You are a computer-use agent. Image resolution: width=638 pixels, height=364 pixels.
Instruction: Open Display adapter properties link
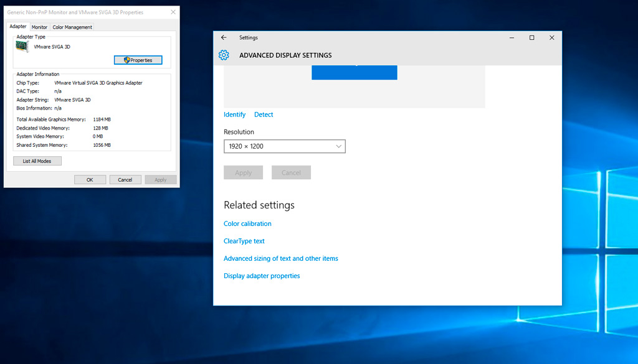(x=262, y=276)
